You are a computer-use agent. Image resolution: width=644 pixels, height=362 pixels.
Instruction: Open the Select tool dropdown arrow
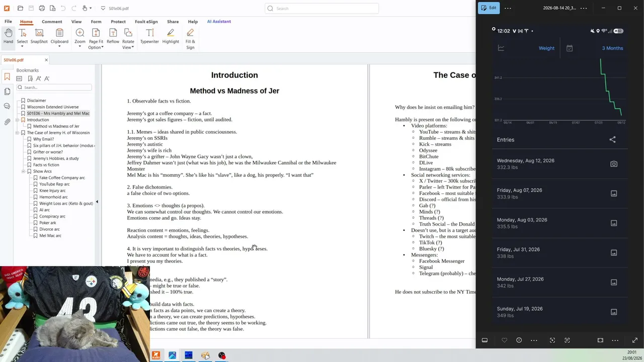[x=22, y=47]
